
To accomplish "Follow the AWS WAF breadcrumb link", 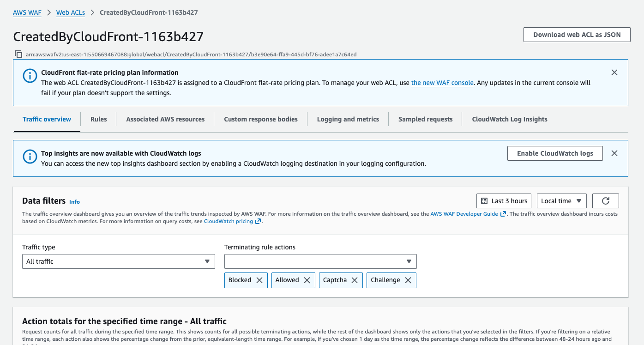I will [27, 12].
